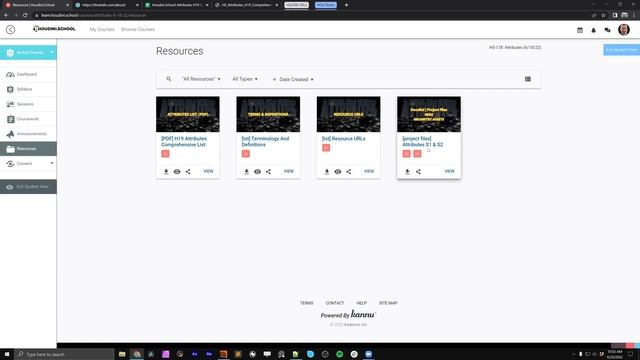Open Terms & Definitions thumbnail
This screenshot has width=640, height=360.
pyautogui.click(x=268, y=114)
